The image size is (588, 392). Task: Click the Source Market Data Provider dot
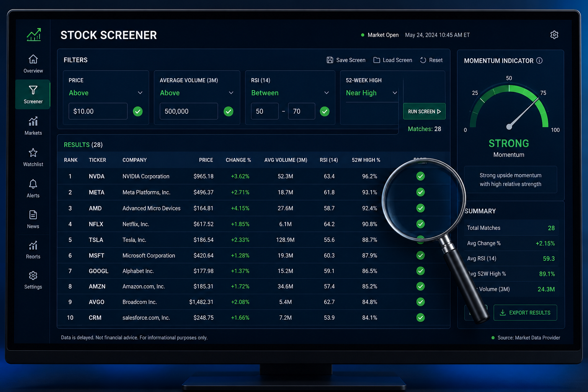(x=493, y=338)
